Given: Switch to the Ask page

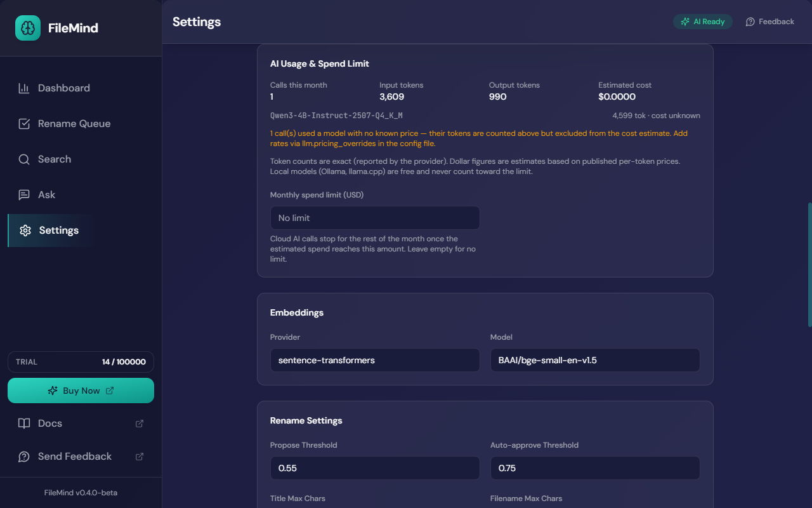Looking at the screenshot, I should pyautogui.click(x=81, y=195).
